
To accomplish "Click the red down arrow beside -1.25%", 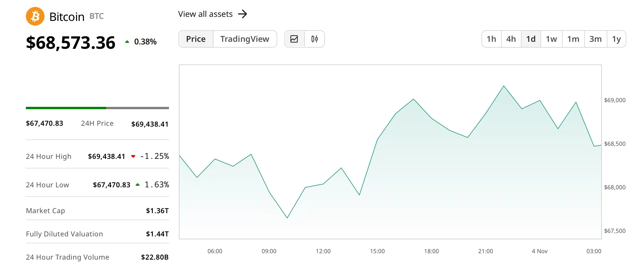I will [x=133, y=157].
